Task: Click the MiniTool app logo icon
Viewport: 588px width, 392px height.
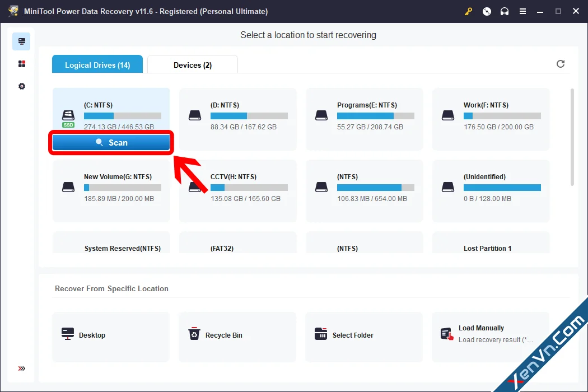Action: pyautogui.click(x=13, y=11)
